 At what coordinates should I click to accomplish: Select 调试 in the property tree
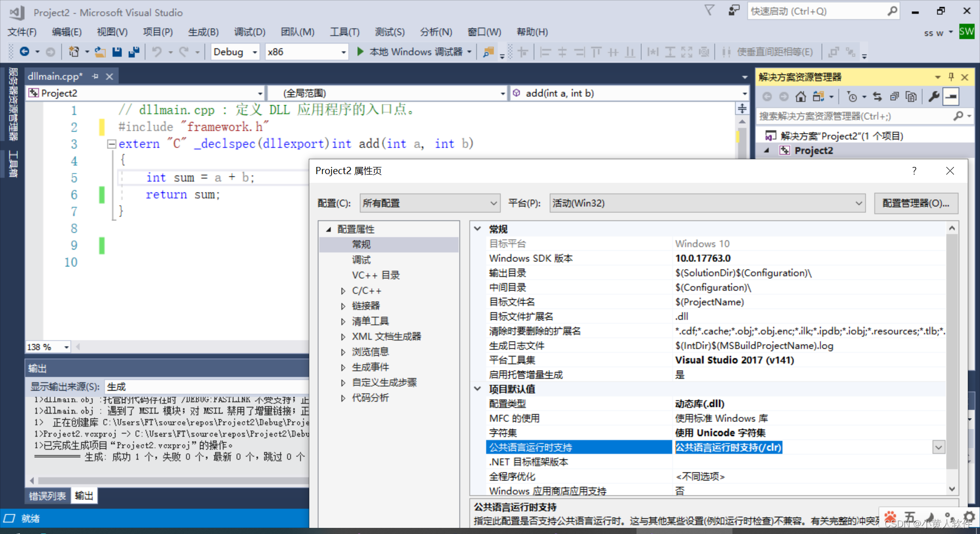tap(361, 260)
